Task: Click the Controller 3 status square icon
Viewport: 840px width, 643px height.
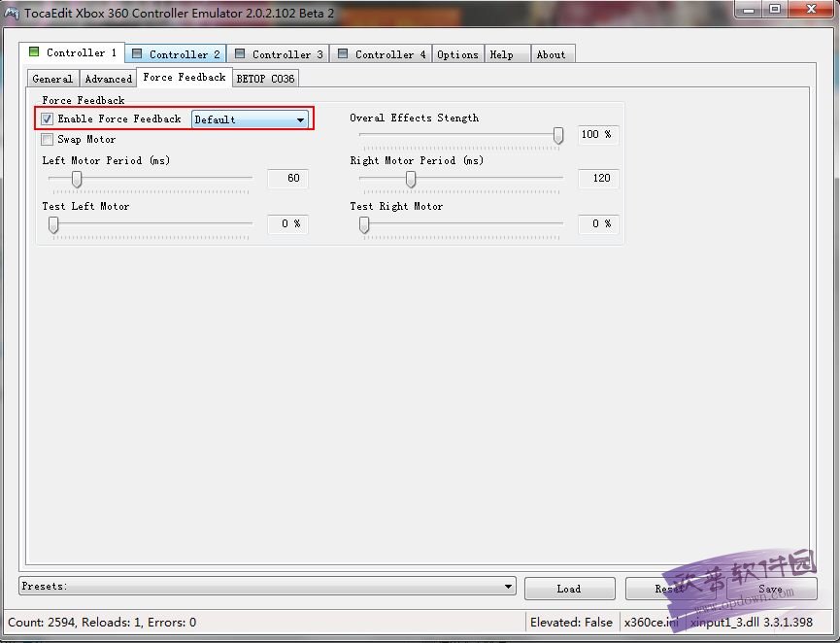Action: 240,54
